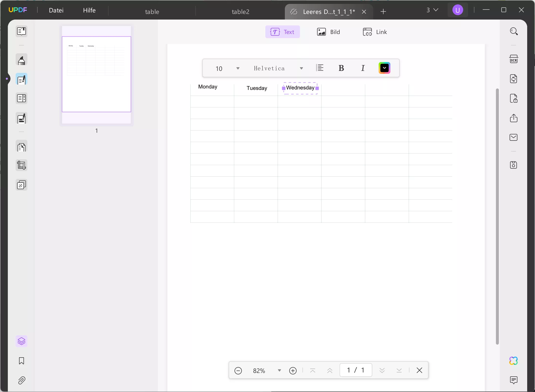Click the text color swatch
The width and height of the screenshot is (535, 392).
click(384, 68)
